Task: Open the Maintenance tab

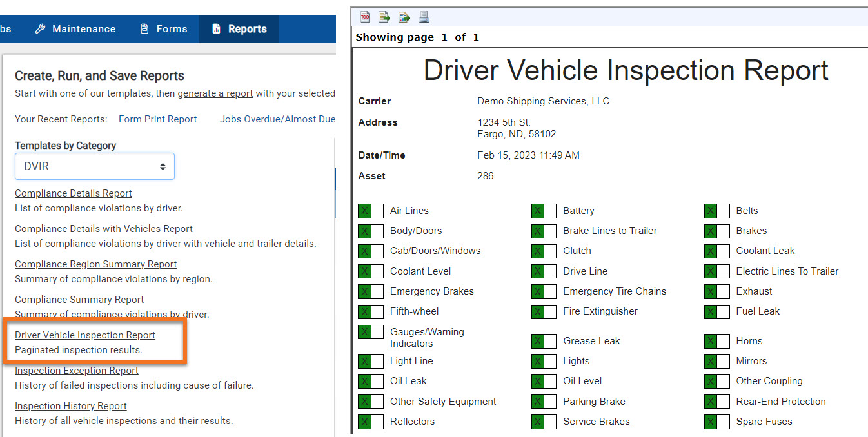Action: pos(75,29)
